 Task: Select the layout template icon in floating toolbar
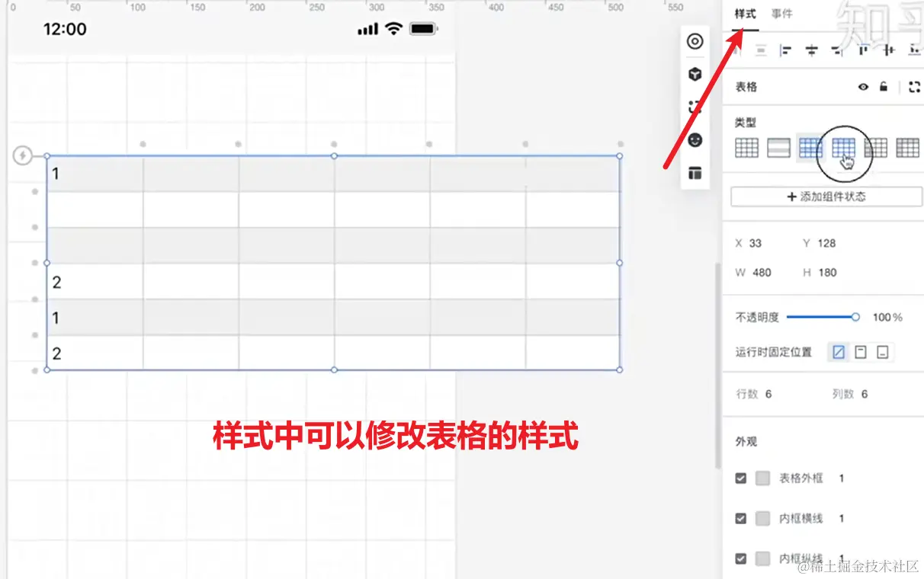click(x=694, y=172)
